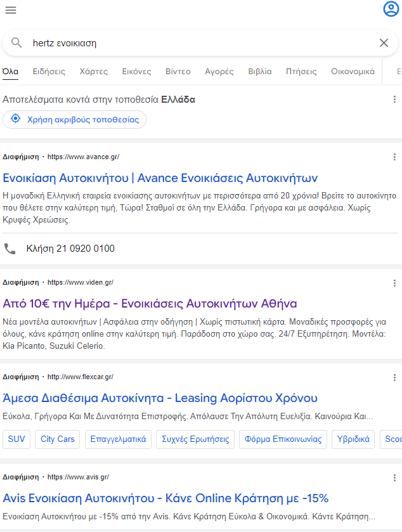Image resolution: width=402 pixels, height=532 pixels.
Task: Open the Από 10€ την Ημέρα link
Action: pos(150,303)
